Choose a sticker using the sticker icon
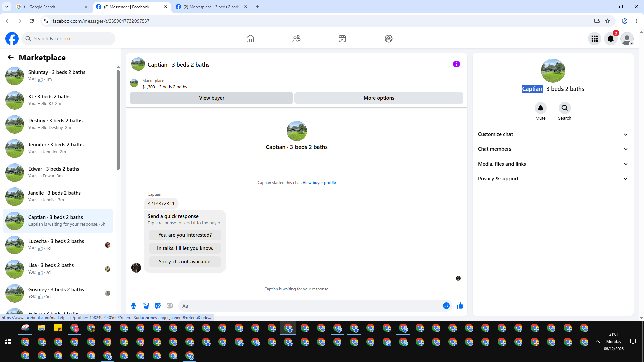Image resolution: width=644 pixels, height=362 pixels. coord(158,306)
